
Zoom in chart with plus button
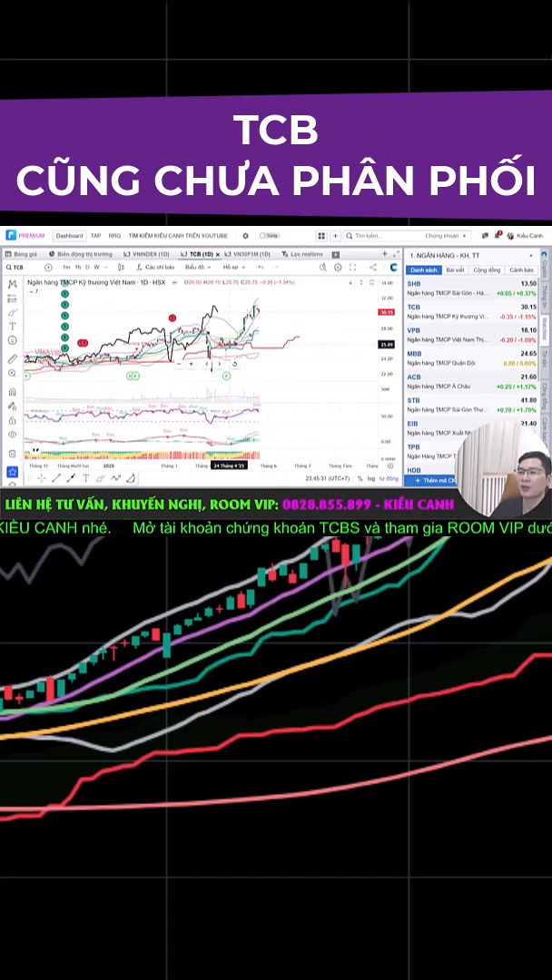tap(192, 363)
